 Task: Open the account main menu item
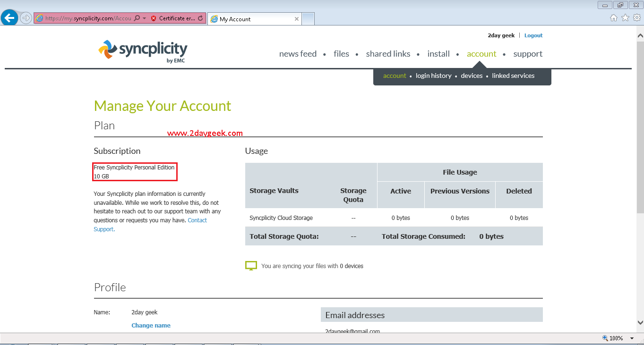[481, 54]
